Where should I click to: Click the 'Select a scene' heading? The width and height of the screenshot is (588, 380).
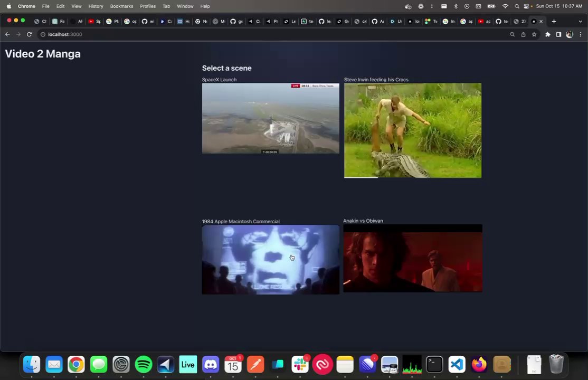click(x=226, y=68)
